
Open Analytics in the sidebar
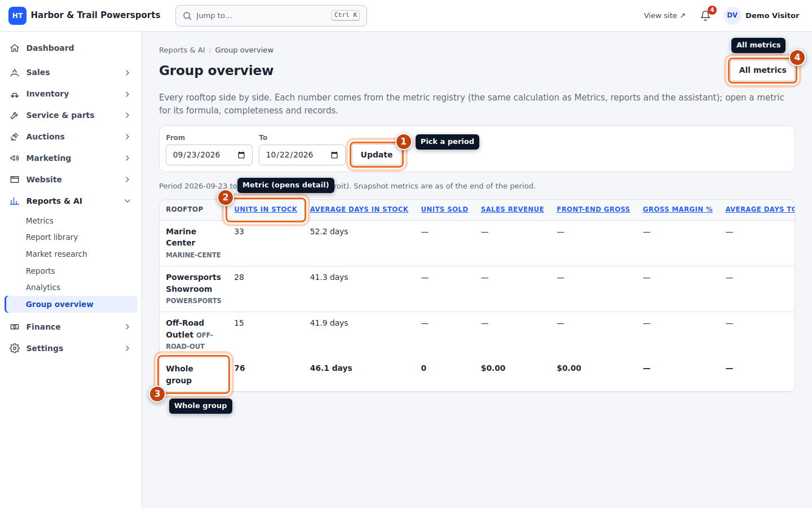coord(71,287)
